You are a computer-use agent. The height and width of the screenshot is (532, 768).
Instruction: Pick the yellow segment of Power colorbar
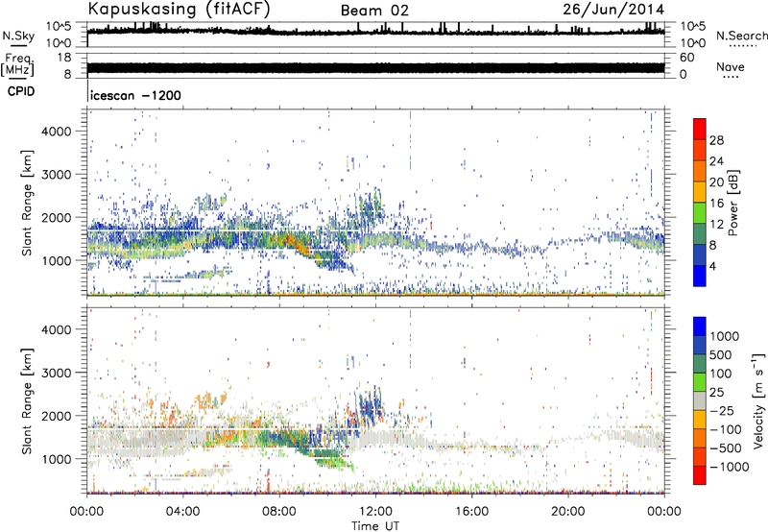700,191
